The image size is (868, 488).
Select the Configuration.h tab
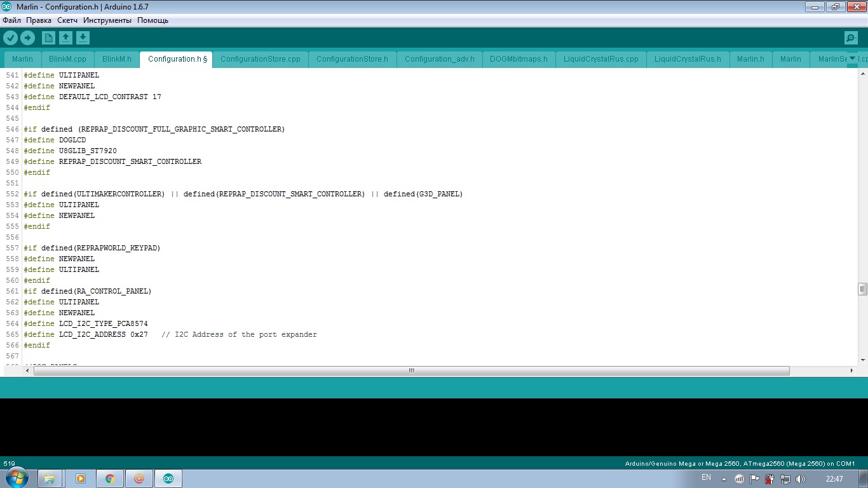(176, 59)
